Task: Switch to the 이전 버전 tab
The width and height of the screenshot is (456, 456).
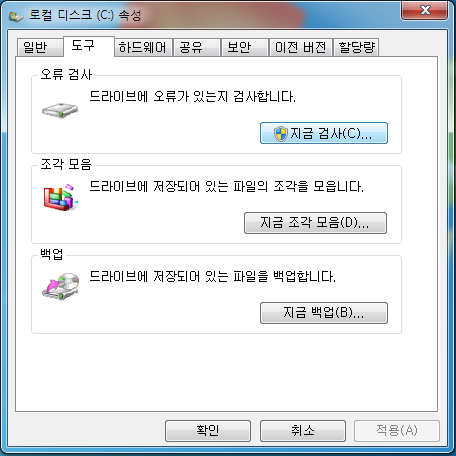Action: pos(300,47)
